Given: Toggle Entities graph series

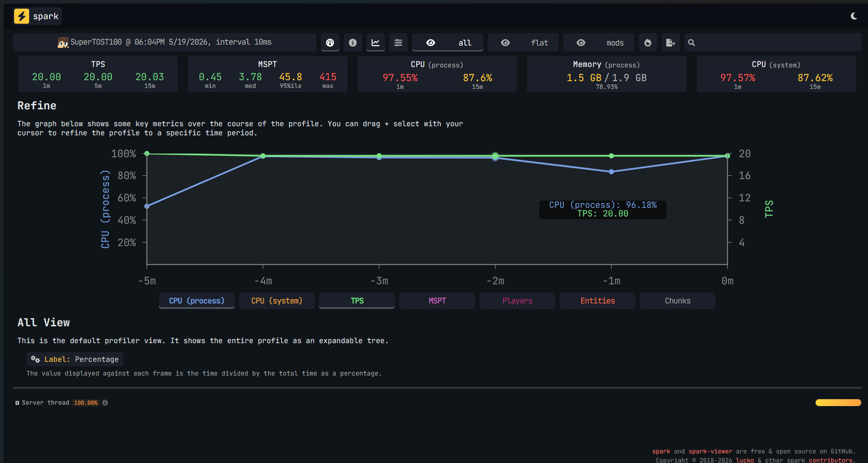Looking at the screenshot, I should pyautogui.click(x=597, y=301).
